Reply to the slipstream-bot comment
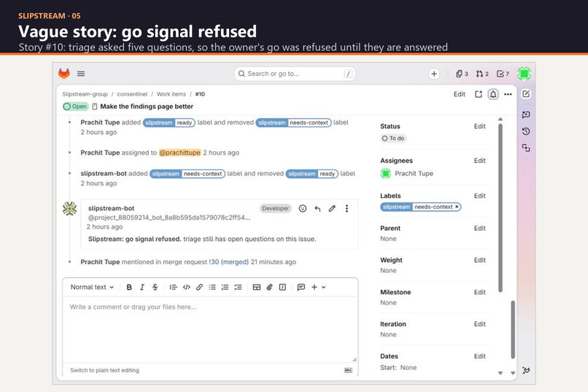Image resolution: width=588 pixels, height=392 pixels. [x=317, y=209]
